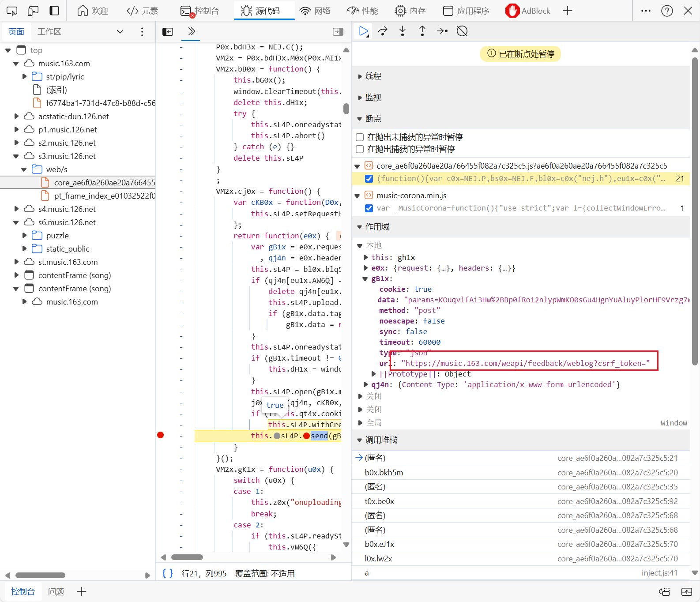Toggle the DevTools dock side icon
Viewport: 700px width, 602px height.
[54, 11]
